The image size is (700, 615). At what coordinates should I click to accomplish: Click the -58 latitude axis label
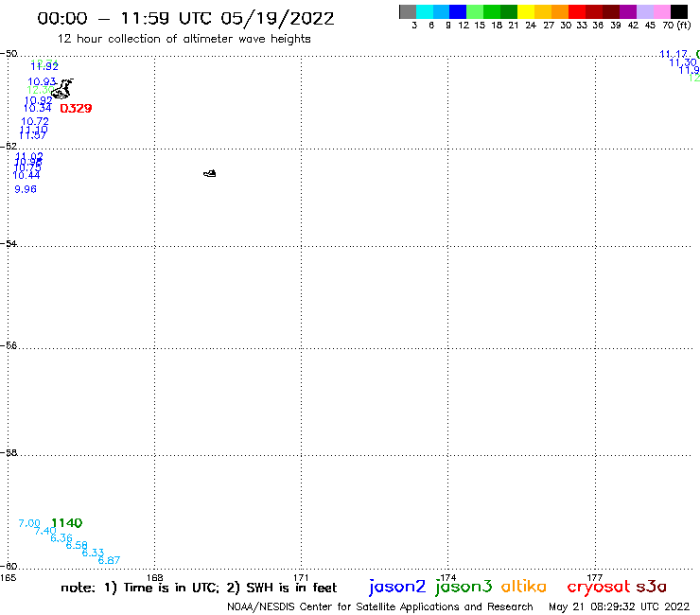(x=9, y=453)
